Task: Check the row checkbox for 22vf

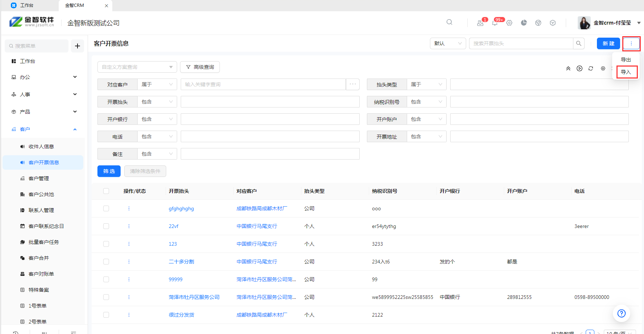Action: point(106,226)
